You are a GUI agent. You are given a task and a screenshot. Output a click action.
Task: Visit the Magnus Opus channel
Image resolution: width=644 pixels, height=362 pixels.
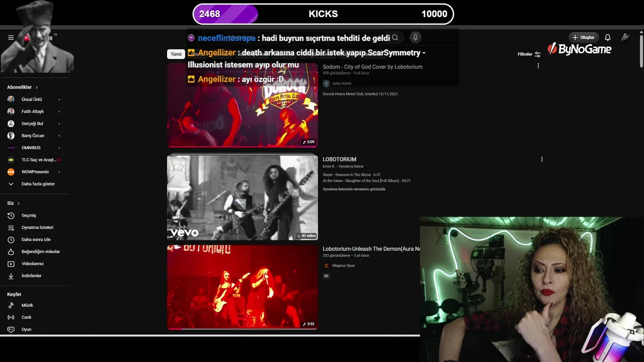point(343,265)
